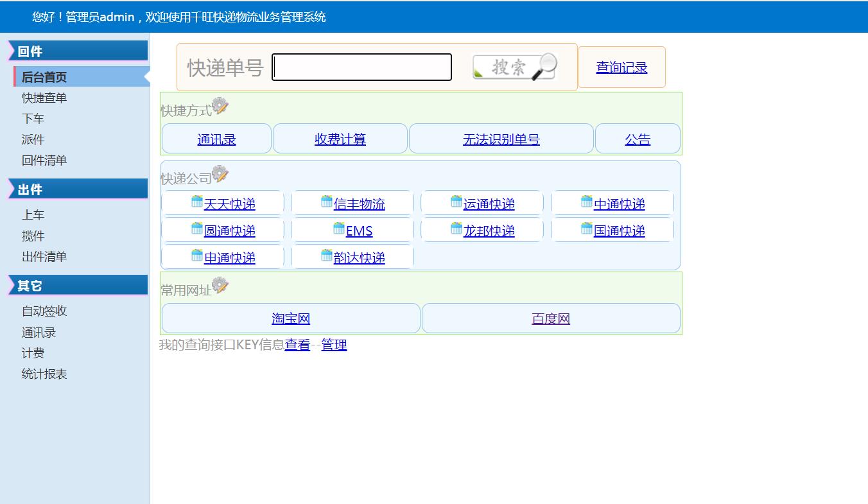Viewport: 868px width, 504px height.
Task: Click the icon before 龙邦快递
Action: [x=456, y=229]
